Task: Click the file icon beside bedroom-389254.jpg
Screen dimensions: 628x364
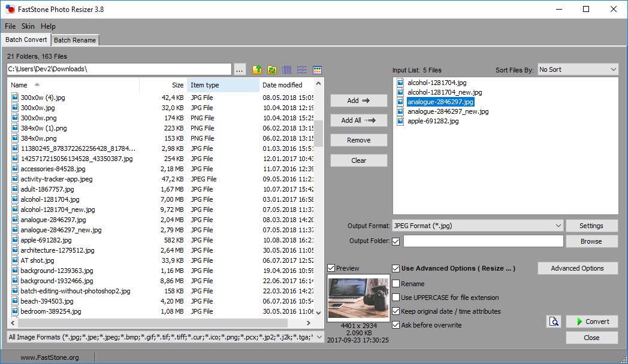Action: (15, 311)
